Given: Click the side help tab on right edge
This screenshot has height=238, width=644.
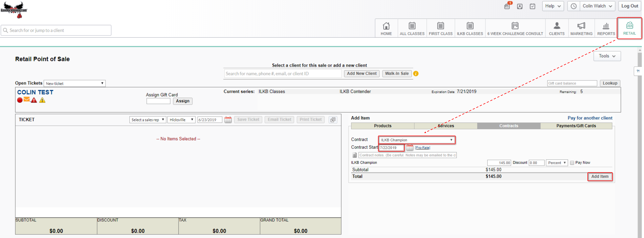Looking at the screenshot, I should click(638, 71).
